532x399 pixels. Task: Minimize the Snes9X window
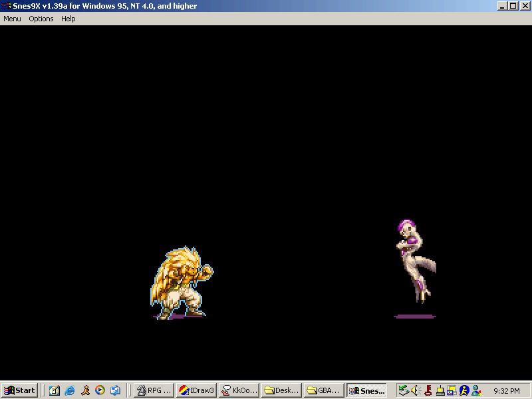(x=503, y=6)
